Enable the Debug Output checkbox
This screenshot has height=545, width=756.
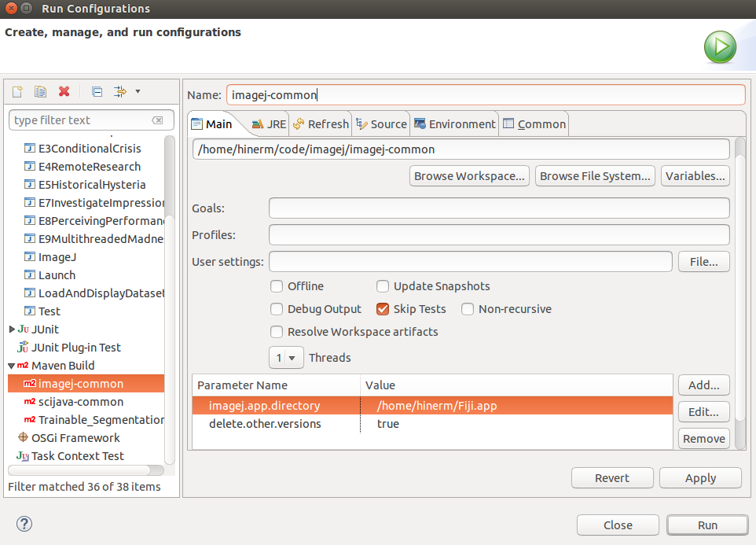coord(277,309)
